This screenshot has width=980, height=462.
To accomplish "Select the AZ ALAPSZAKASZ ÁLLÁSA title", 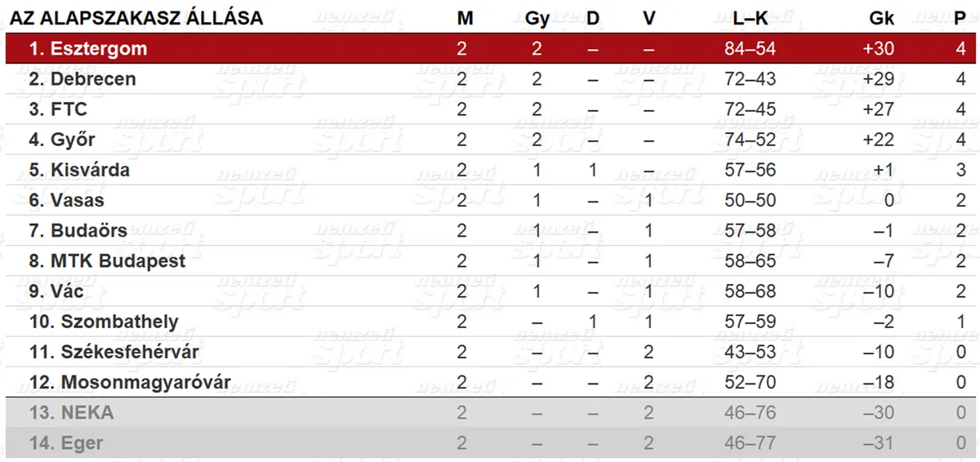I will tap(136, 18).
